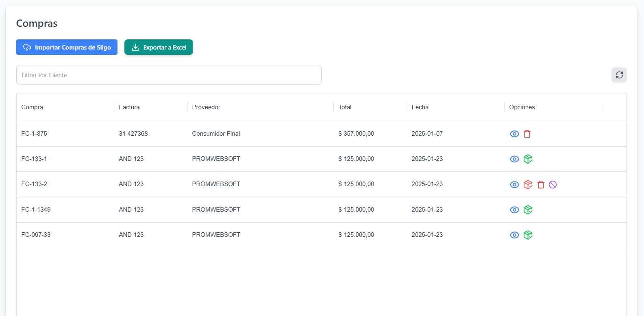Click 2025-01-23 in FC-133-2 row
This screenshot has width=644, height=316.
point(427,184)
